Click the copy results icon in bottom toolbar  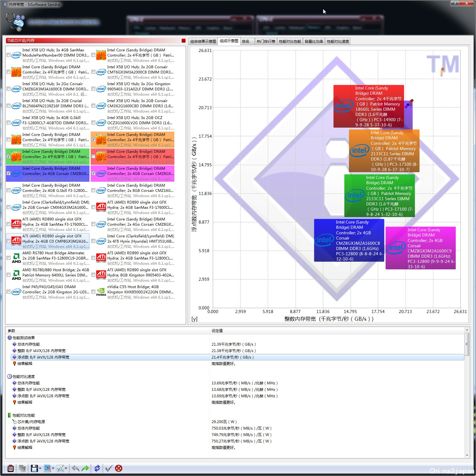22,468
